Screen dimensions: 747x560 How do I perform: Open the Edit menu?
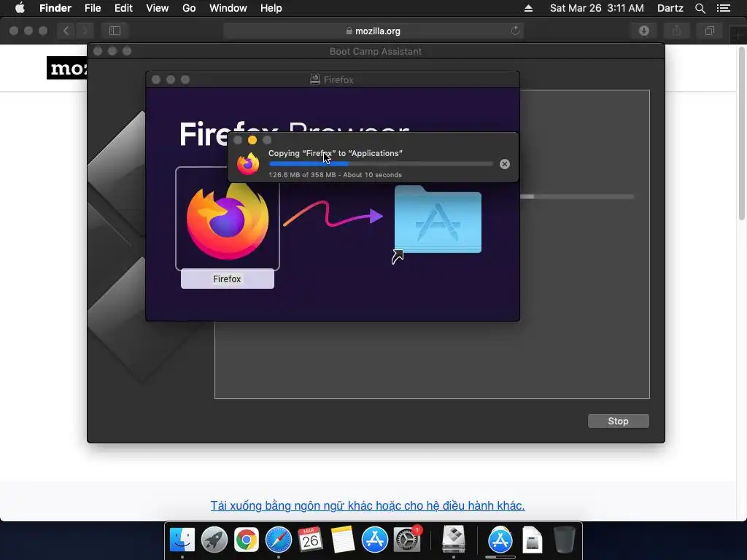[x=123, y=8]
